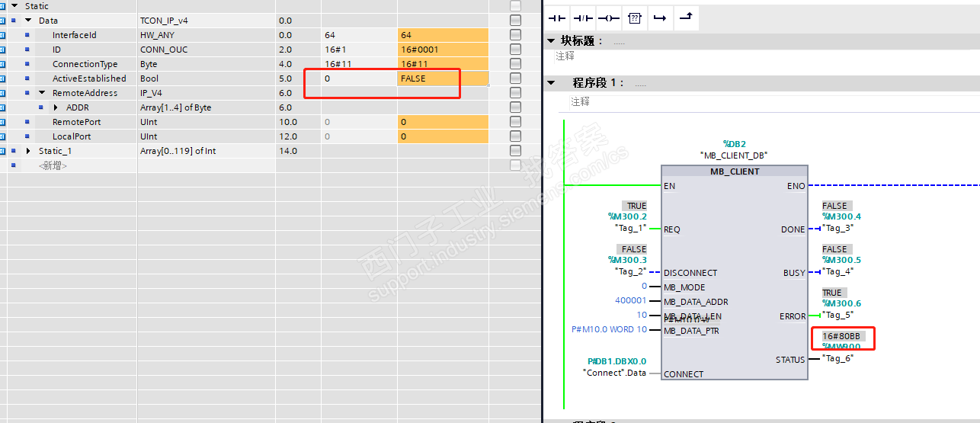This screenshot has height=423, width=980.
Task: Click the IP_V4 data type cell
Action: tap(207, 93)
